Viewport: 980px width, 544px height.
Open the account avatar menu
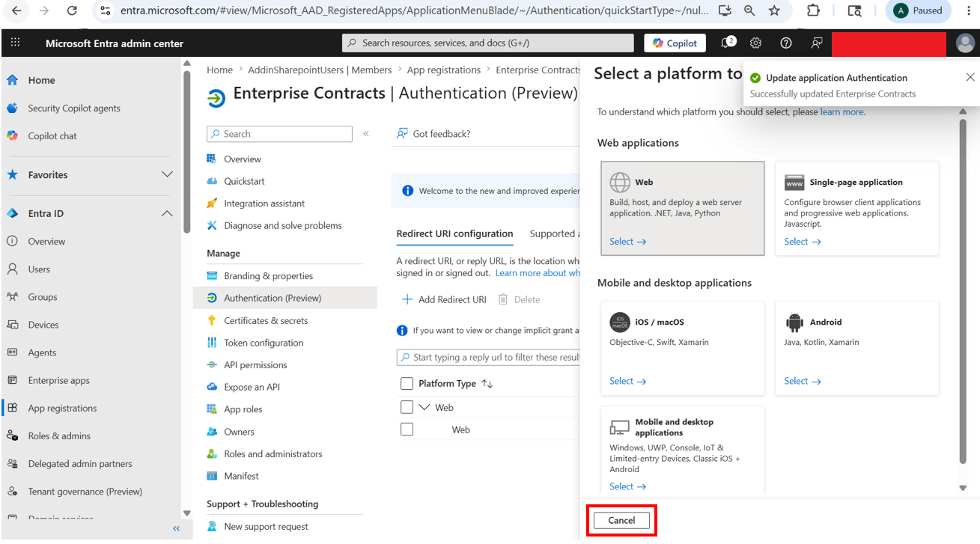(965, 43)
